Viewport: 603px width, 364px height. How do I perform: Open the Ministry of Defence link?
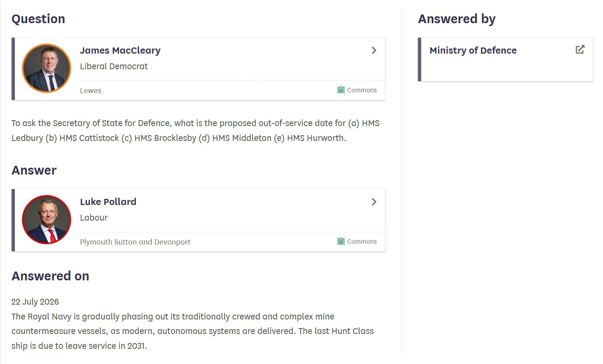click(473, 50)
